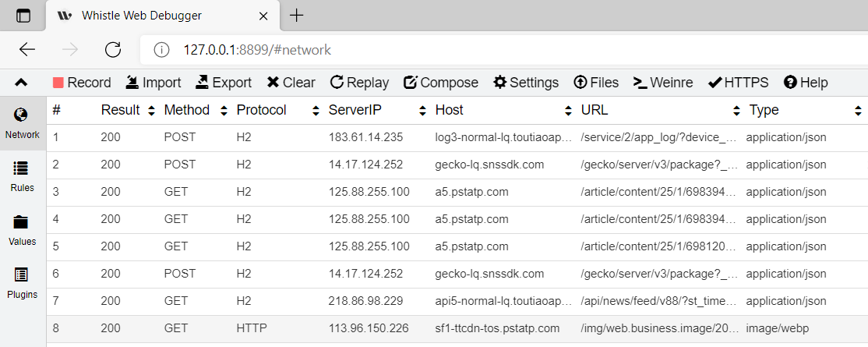Image resolution: width=868 pixels, height=347 pixels.
Task: Click URL /api/news/feed/v88 in row 7
Action: tap(659, 301)
